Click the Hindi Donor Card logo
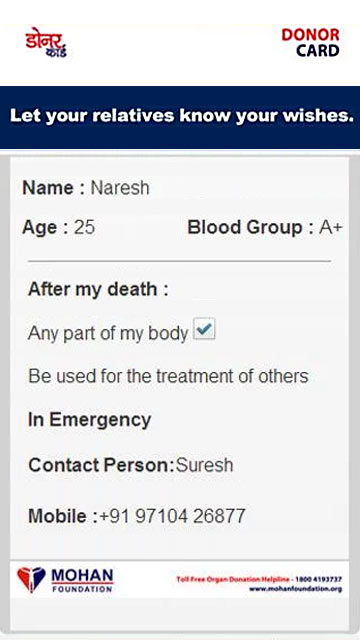Image resolution: width=360 pixels, height=640 pixels. tap(46, 42)
